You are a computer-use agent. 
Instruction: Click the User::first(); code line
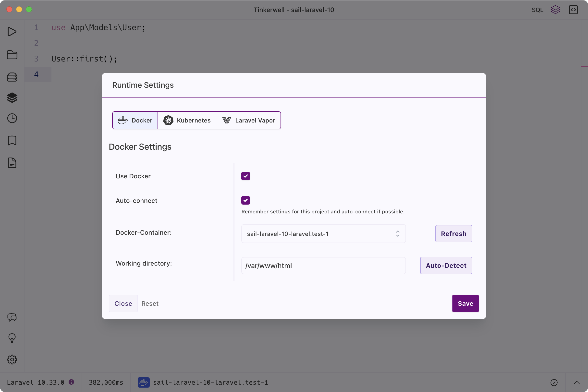coord(84,59)
